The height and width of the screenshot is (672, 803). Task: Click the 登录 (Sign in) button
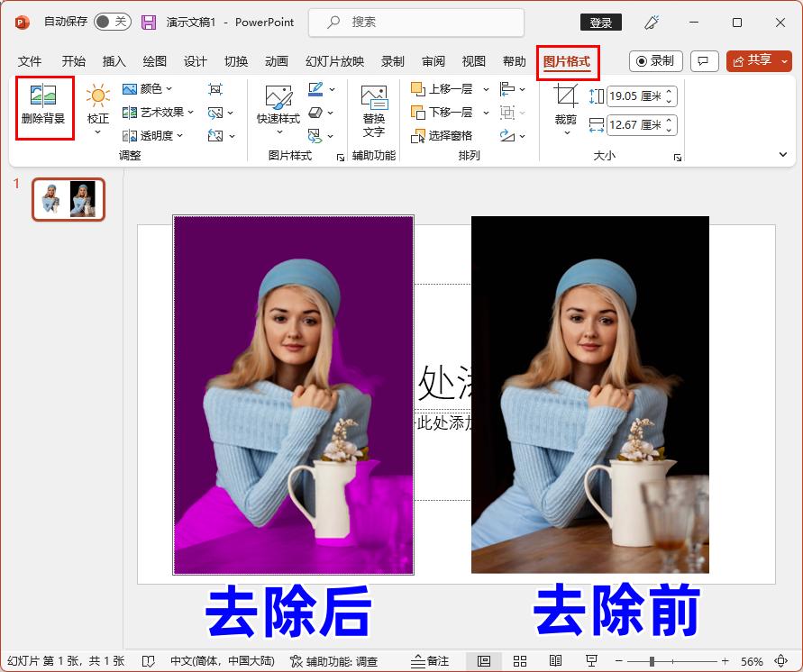(x=600, y=22)
